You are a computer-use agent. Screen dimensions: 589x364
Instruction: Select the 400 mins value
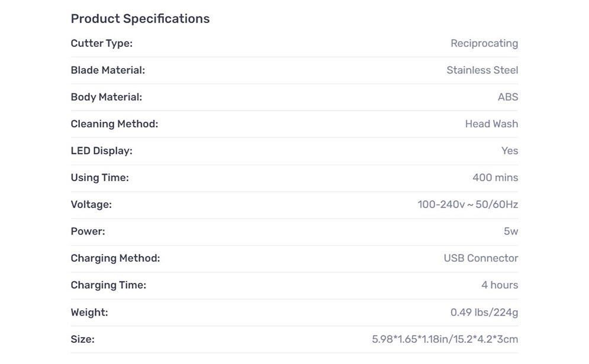(495, 178)
